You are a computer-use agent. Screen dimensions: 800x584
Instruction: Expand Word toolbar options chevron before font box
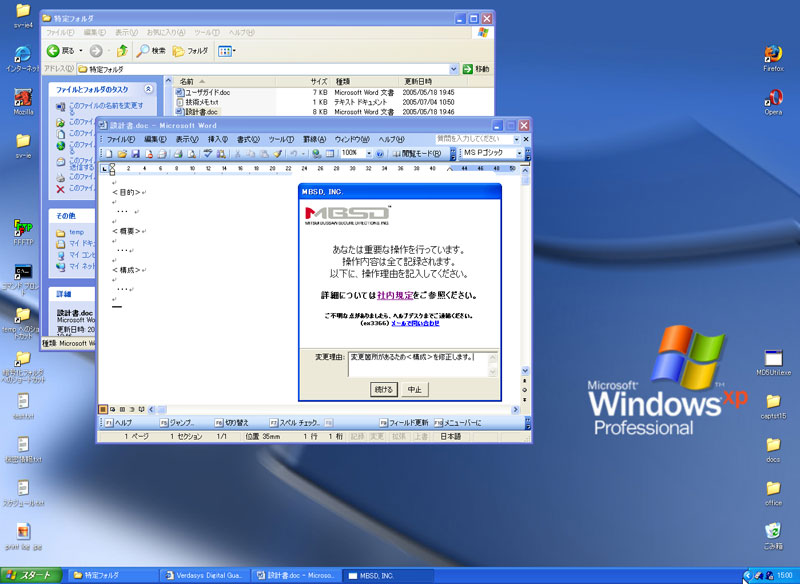pyautogui.click(x=453, y=153)
